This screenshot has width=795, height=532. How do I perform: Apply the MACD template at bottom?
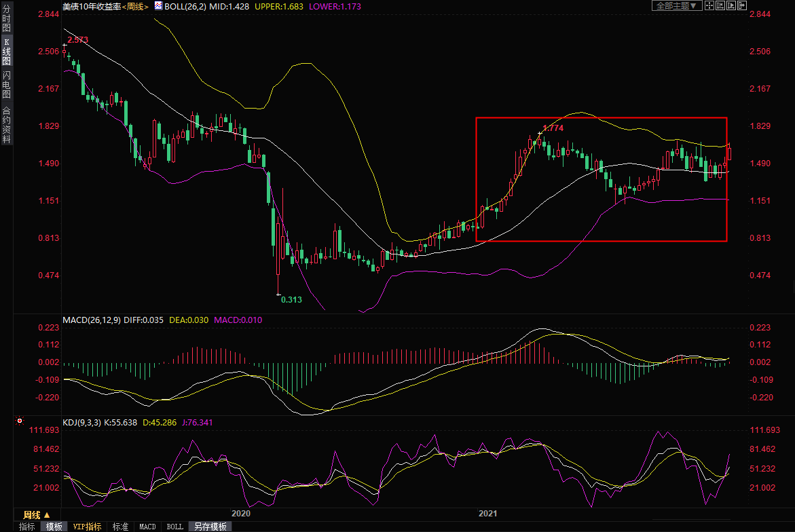(147, 527)
